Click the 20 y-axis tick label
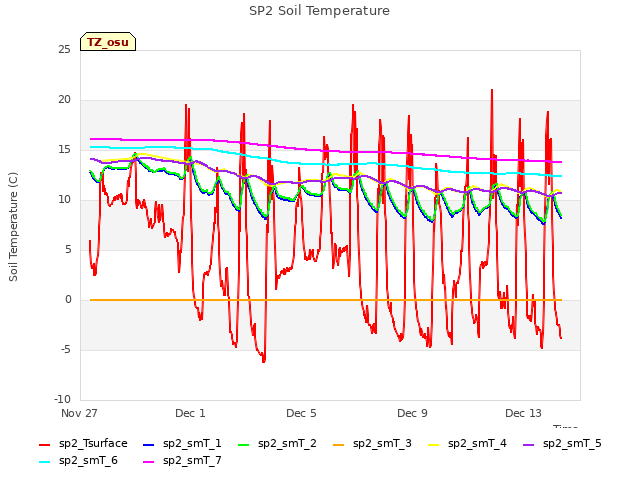This screenshot has width=640, height=480. coord(64,100)
